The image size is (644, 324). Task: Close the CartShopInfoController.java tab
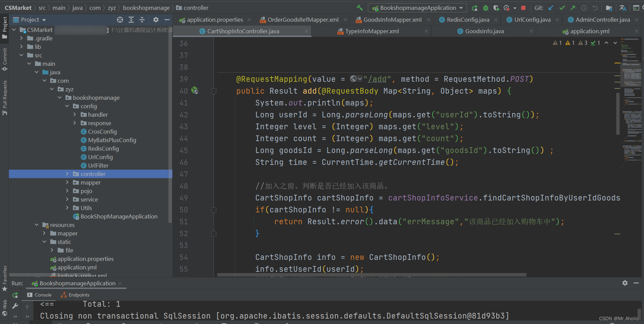tap(306, 31)
